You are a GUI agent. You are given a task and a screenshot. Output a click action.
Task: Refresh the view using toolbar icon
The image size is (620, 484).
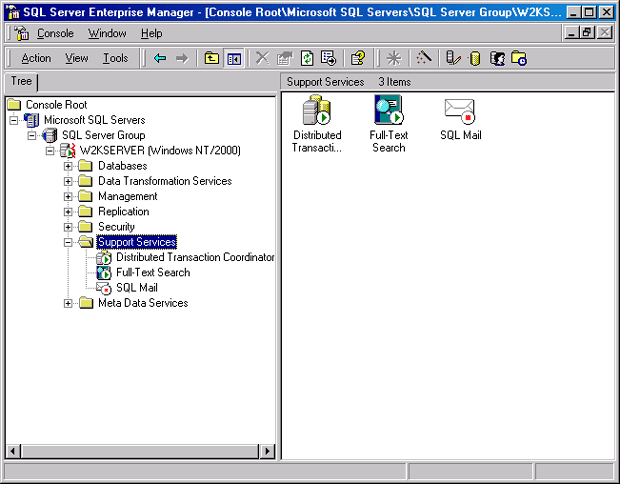307,59
